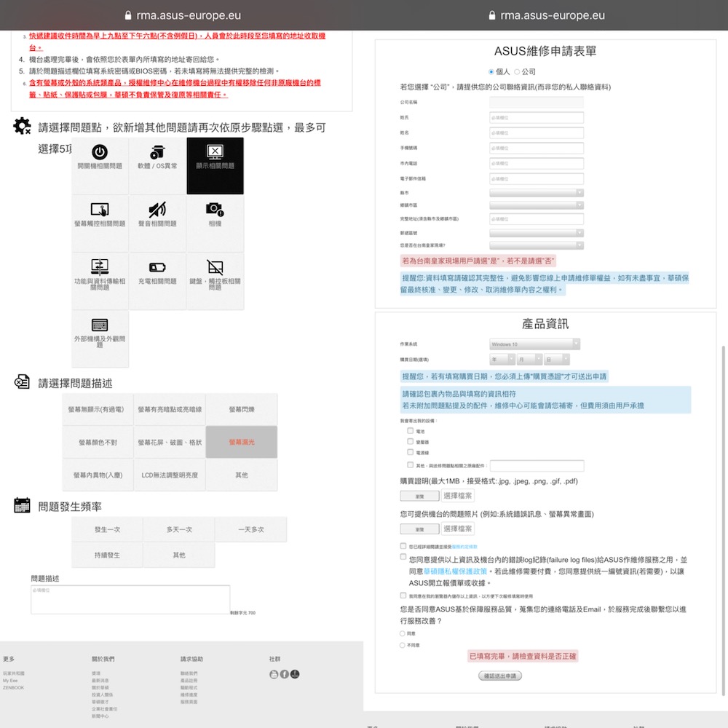Screen dimensions: 728x728
Task: Click the 完整地址 input field
Action: pos(537,219)
